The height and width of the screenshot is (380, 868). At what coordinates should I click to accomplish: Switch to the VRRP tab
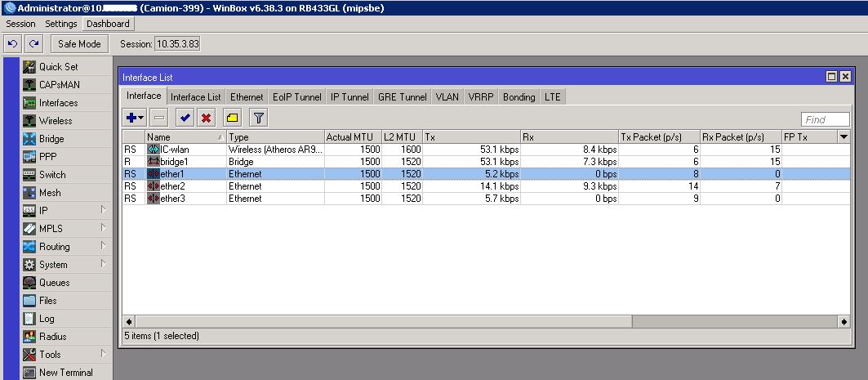481,97
